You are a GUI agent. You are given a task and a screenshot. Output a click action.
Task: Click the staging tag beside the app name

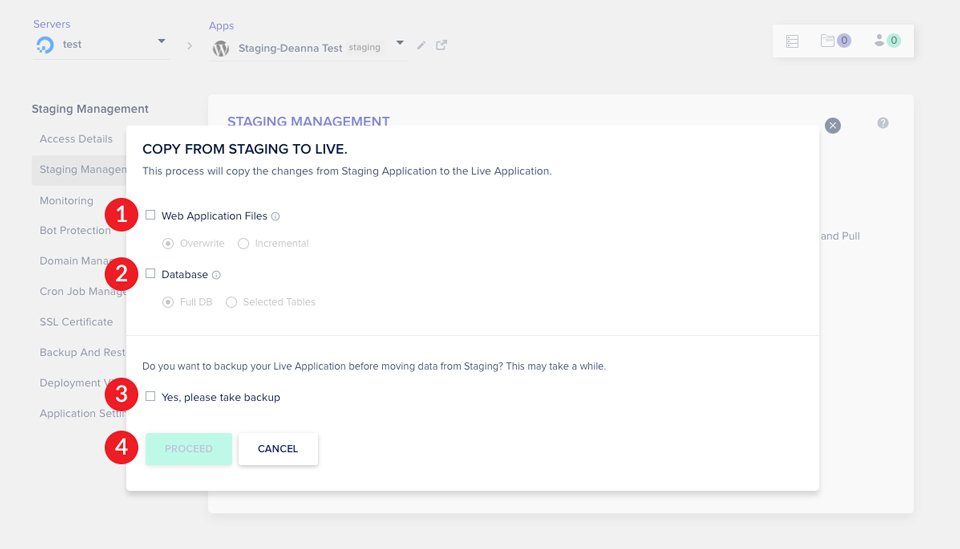[x=364, y=47]
